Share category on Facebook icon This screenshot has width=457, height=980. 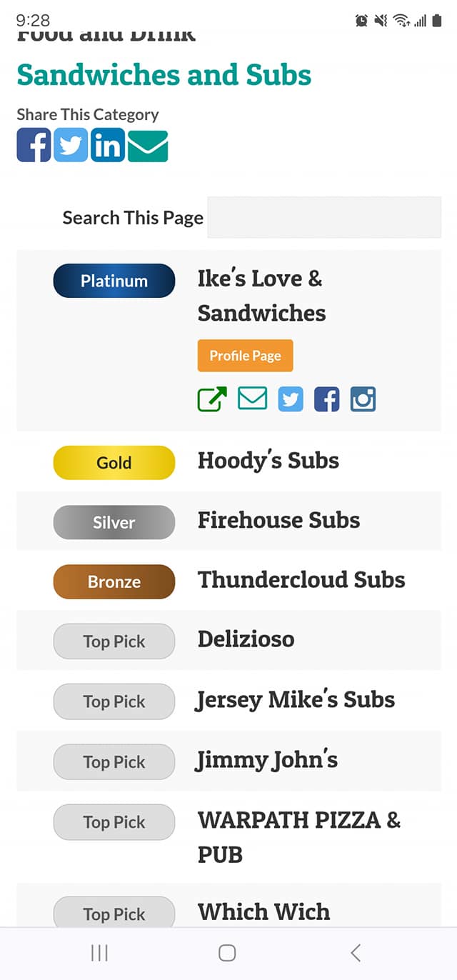[x=34, y=145]
